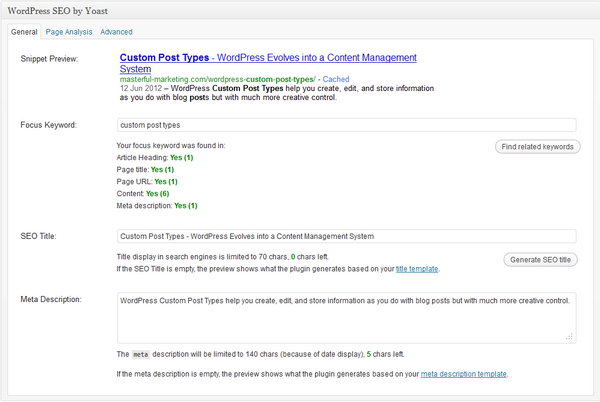This screenshot has width=600, height=402.
Task: Click the snippet description text starting '12 Jun 2012'
Action: click(277, 93)
